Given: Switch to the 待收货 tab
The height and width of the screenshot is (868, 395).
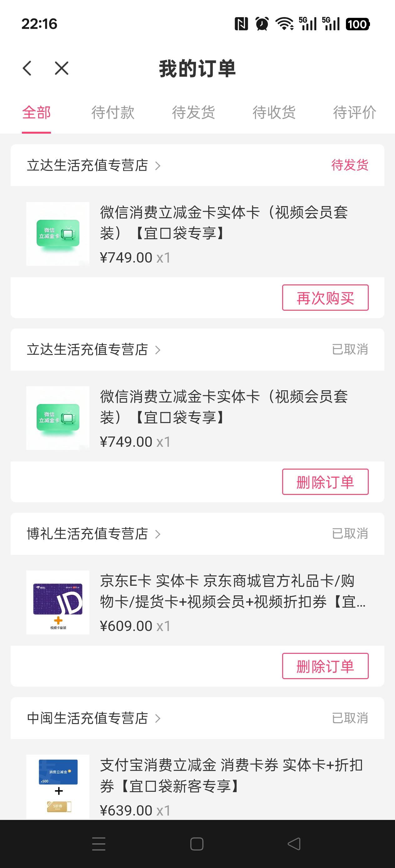Looking at the screenshot, I should tap(274, 112).
